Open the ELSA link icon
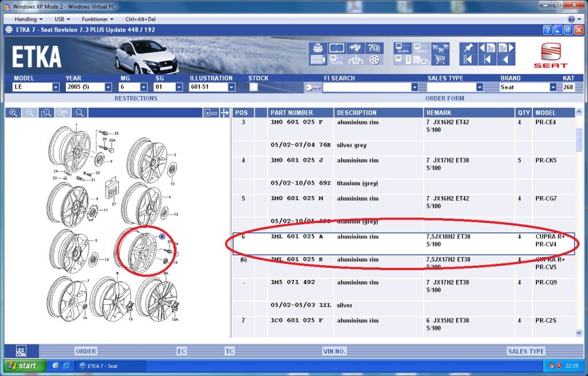 [x=403, y=48]
